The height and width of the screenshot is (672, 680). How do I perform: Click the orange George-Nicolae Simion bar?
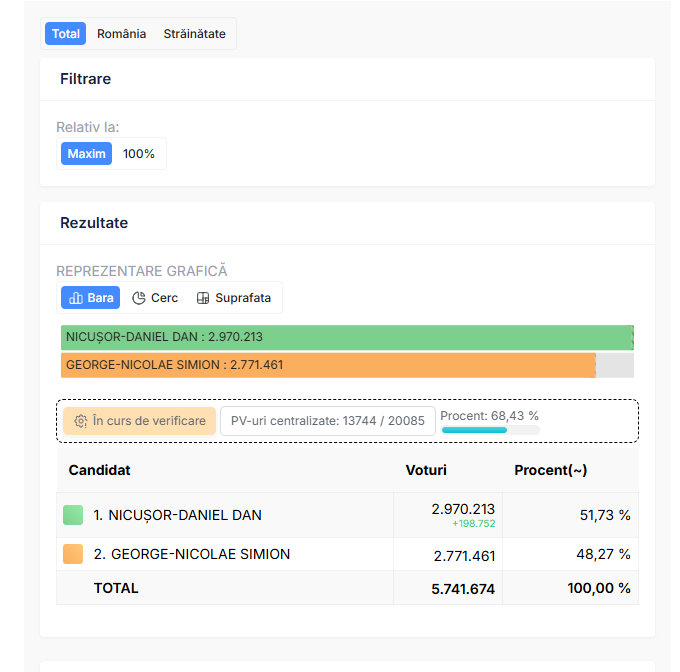click(328, 365)
